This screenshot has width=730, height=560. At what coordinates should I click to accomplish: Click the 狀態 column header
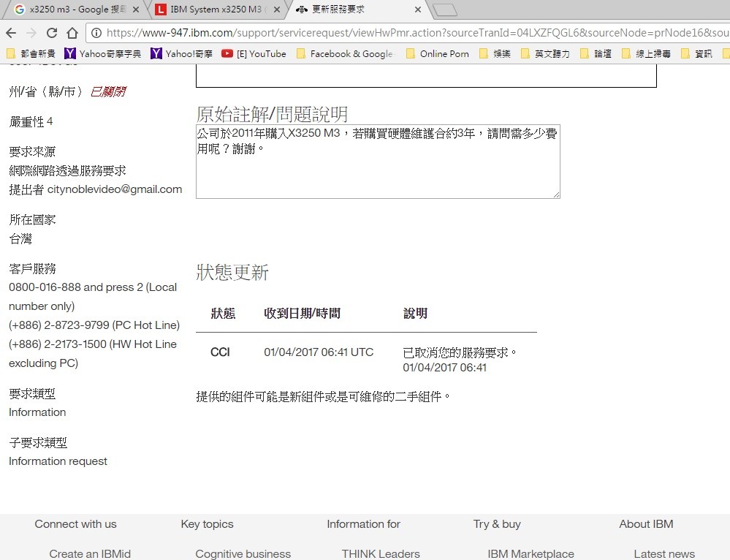(x=223, y=313)
